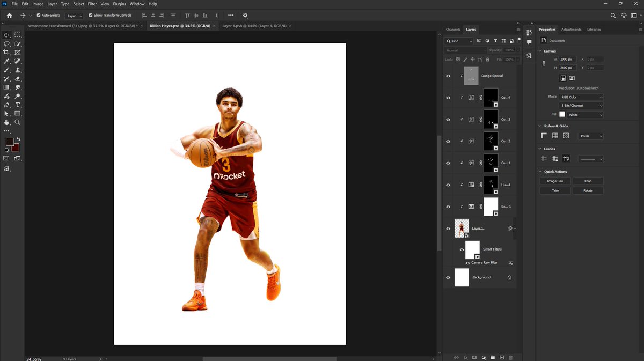Click the pixel layer filter icon
Image resolution: width=644 pixels, height=361 pixels.
(x=479, y=41)
